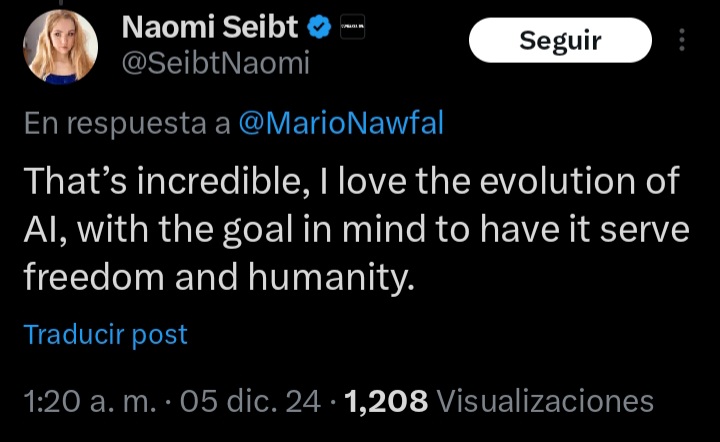Click the display name Naomi Seibt
The image size is (720, 442).
tap(210, 28)
